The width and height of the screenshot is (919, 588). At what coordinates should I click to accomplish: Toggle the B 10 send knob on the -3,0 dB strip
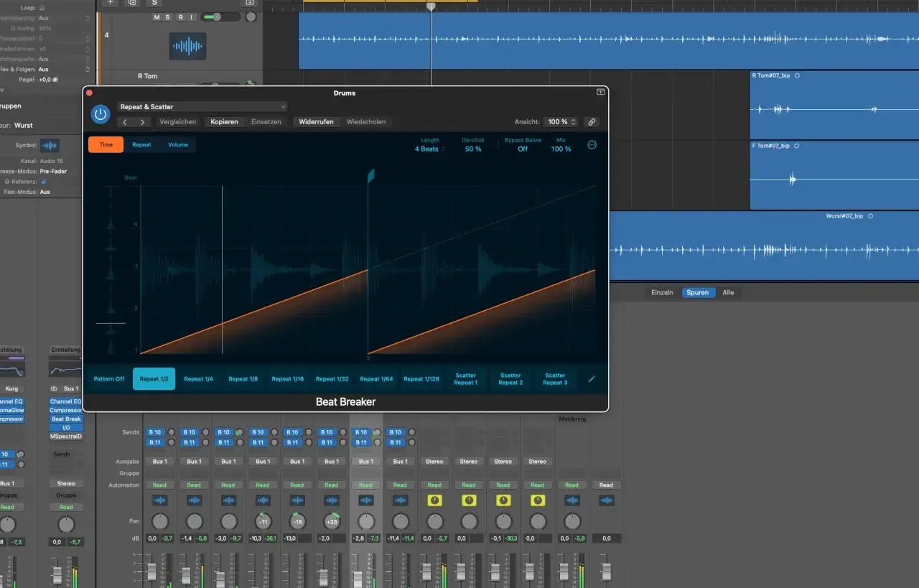(240, 432)
